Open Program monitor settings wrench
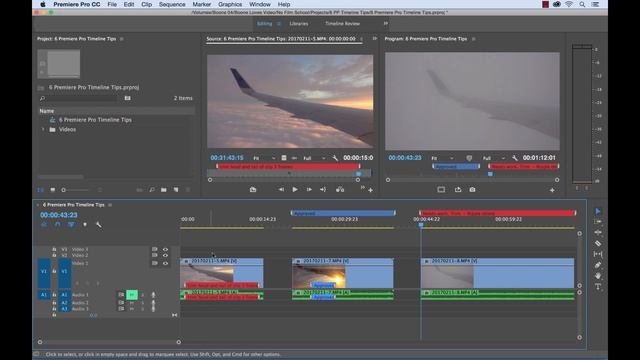The height and width of the screenshot is (360, 640). [515, 158]
